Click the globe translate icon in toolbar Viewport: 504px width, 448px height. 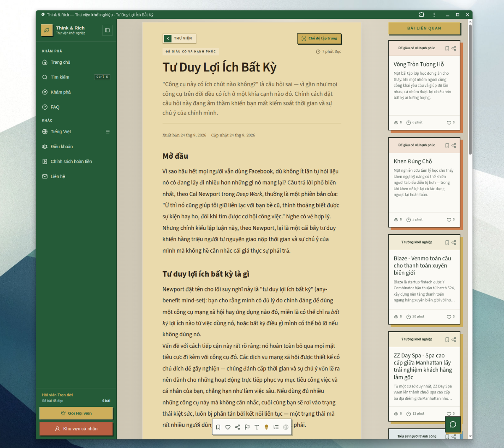point(286,427)
